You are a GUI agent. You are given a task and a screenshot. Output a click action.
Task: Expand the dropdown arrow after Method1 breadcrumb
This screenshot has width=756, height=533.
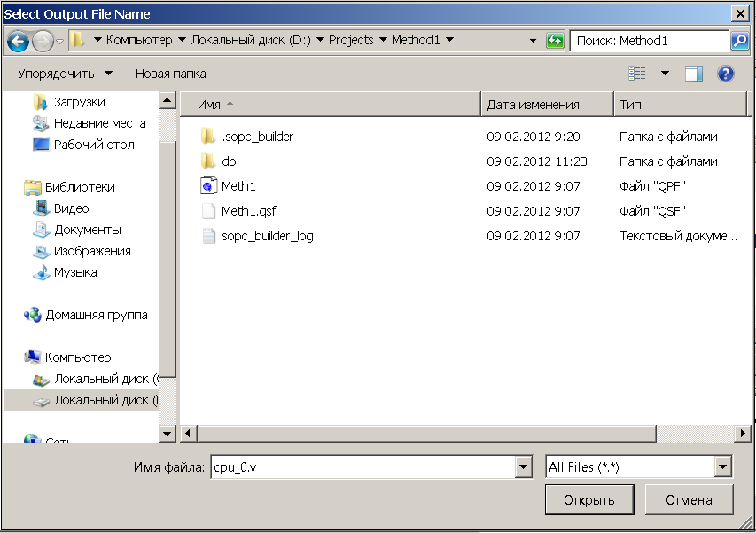click(449, 40)
